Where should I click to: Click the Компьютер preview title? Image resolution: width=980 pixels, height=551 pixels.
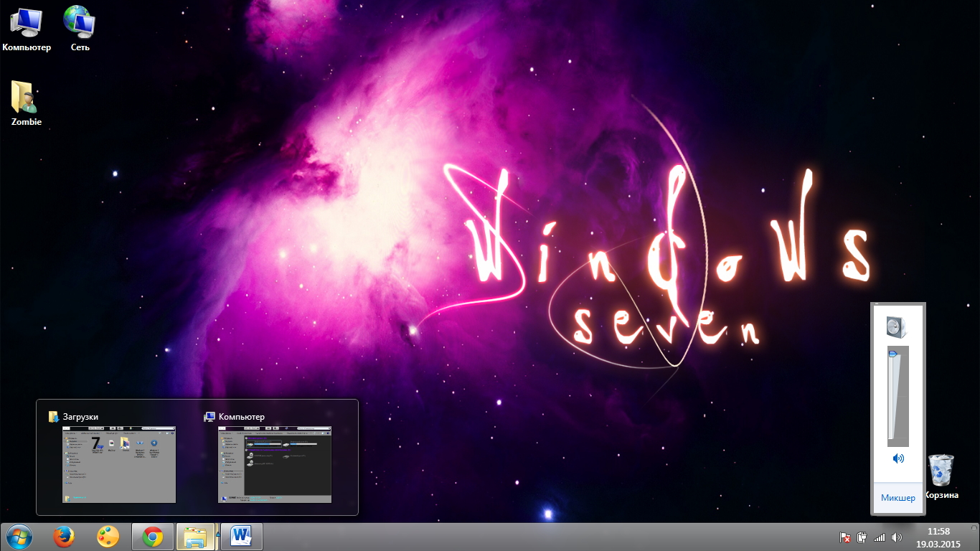click(x=242, y=417)
